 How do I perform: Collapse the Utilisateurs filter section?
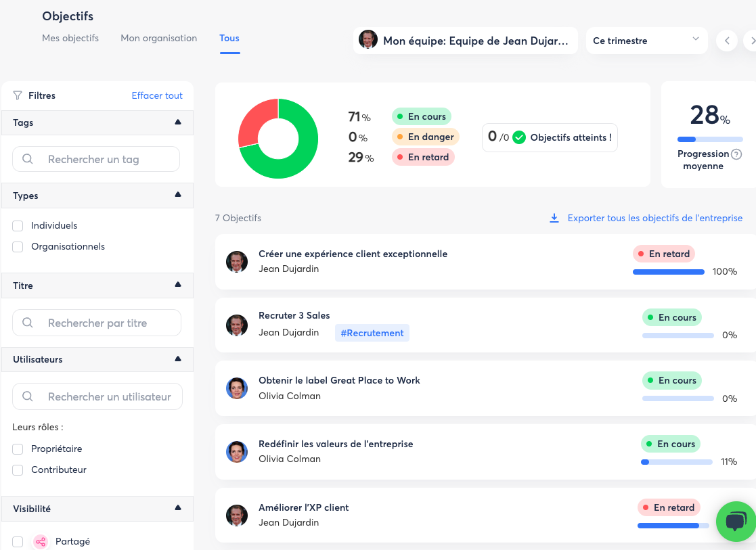pyautogui.click(x=178, y=359)
